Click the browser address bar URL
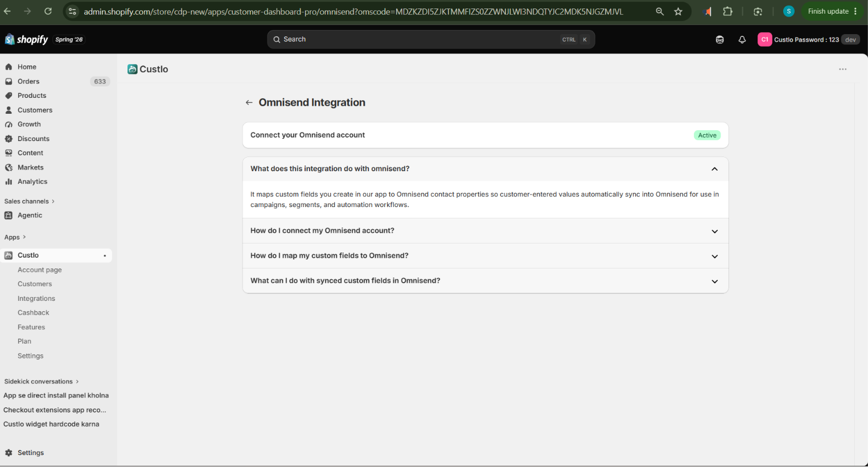The width and height of the screenshot is (868, 467). 353,11
